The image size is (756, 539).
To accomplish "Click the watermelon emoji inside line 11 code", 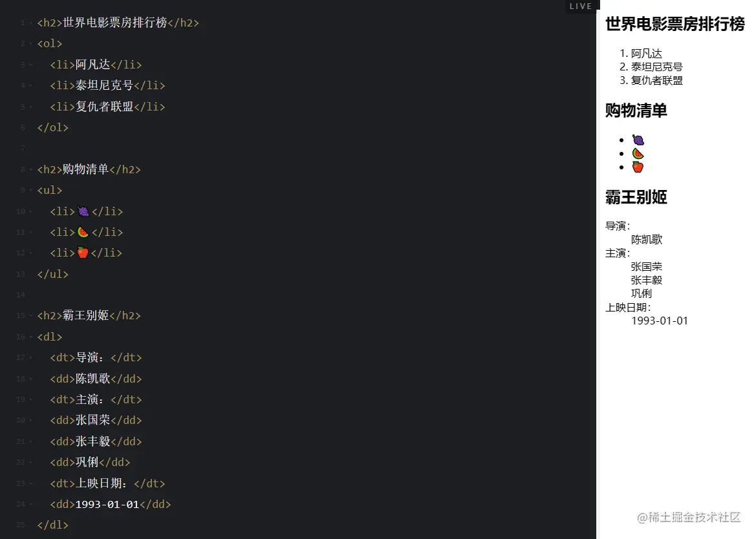I will (83, 231).
